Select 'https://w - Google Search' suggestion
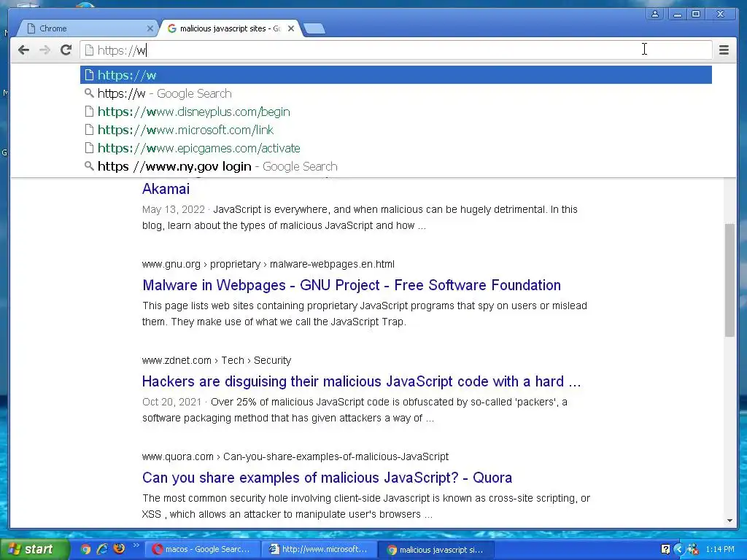Viewport: 747px width, 560px height. 396,93
